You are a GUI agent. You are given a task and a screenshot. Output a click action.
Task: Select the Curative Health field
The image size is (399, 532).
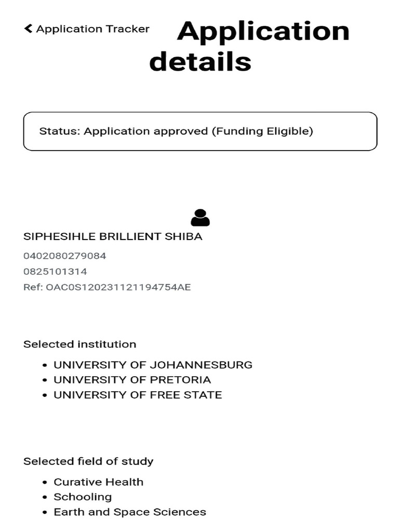(x=99, y=482)
